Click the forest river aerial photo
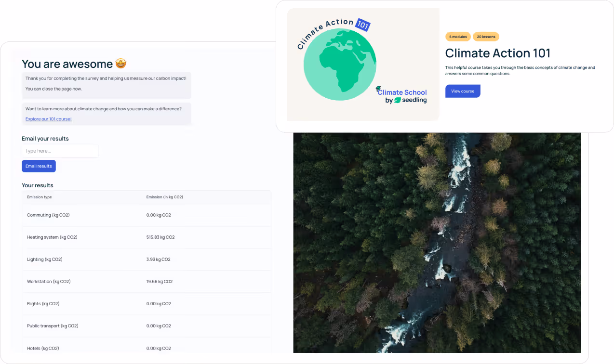Screen dimensions: 614x364 point(437,243)
